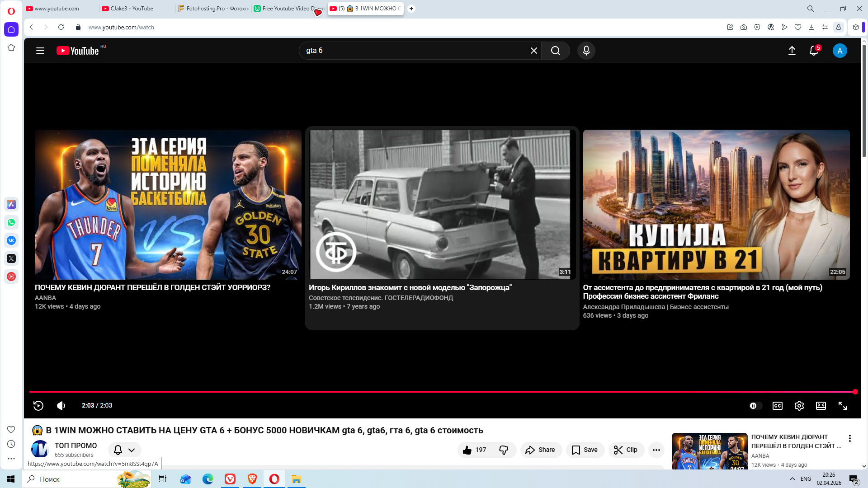Toggle closed captions CC button
The width and height of the screenshot is (868, 488).
pos(777,406)
